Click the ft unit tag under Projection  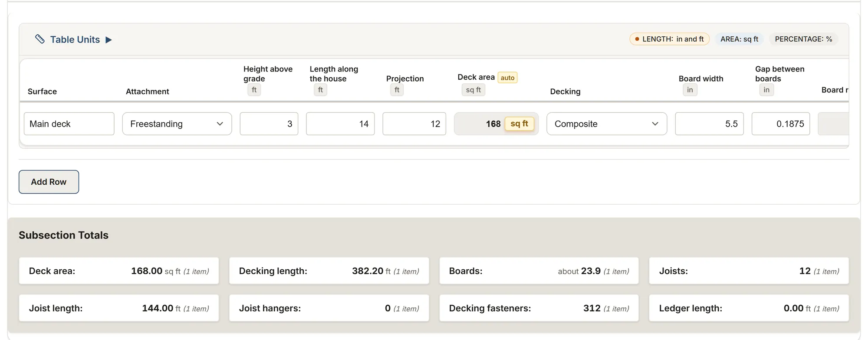click(397, 90)
